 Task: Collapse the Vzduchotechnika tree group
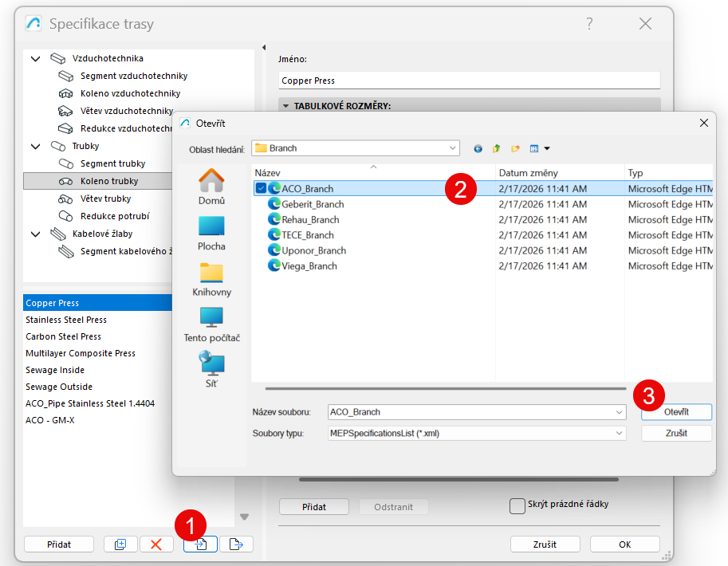point(35,58)
